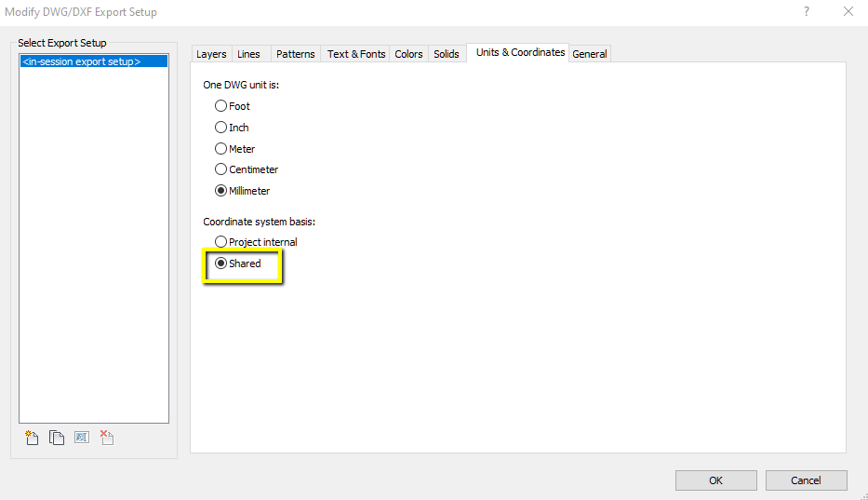
Task: Select Shared coordinate system basis
Action: click(x=221, y=264)
